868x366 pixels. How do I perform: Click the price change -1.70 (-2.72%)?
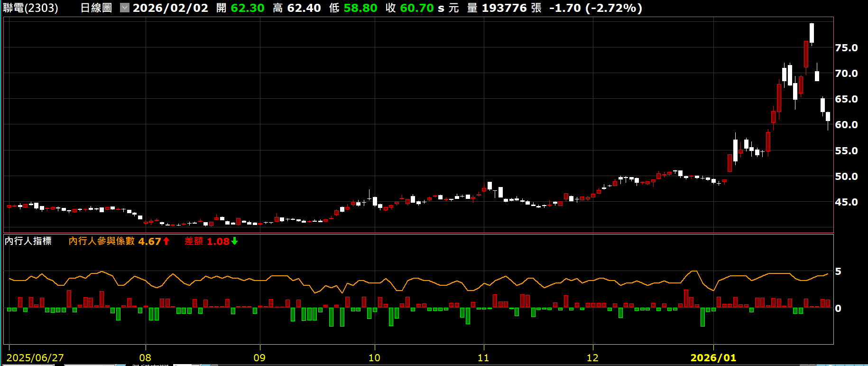[595, 8]
